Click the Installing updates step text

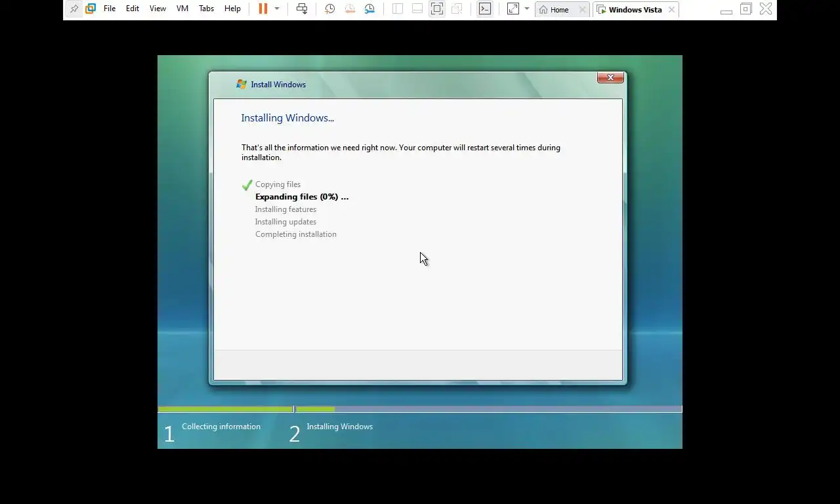tap(285, 222)
